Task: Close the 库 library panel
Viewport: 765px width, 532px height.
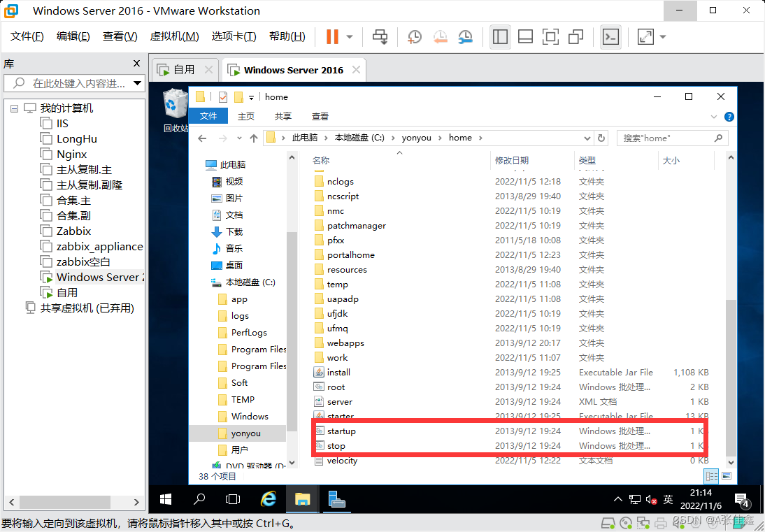Action: (136, 64)
